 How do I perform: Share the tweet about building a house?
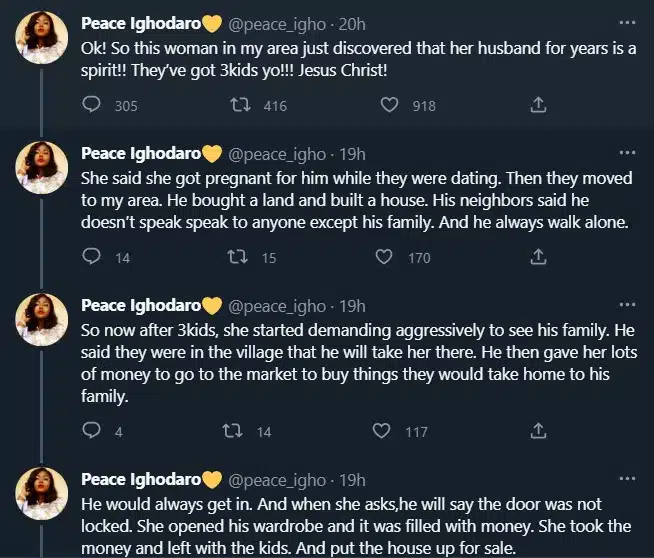538,257
